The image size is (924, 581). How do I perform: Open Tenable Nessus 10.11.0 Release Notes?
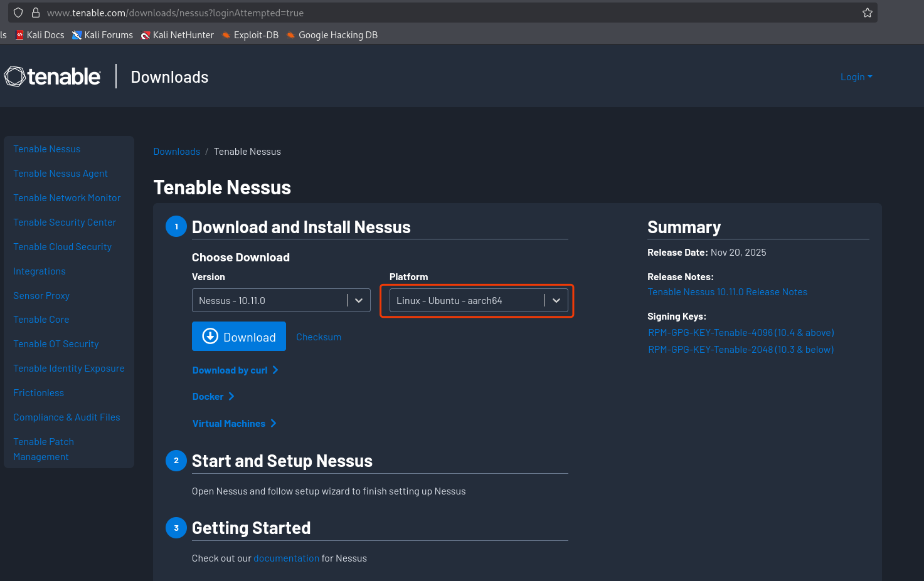727,291
